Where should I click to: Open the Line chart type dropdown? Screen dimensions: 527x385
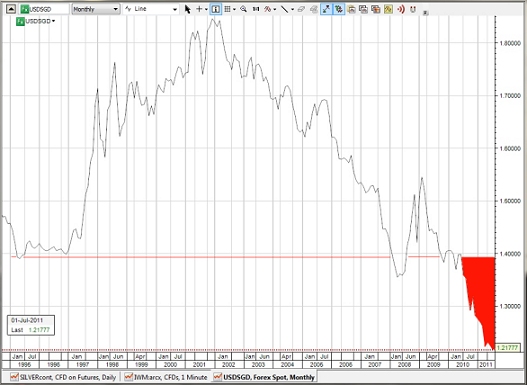click(x=151, y=9)
